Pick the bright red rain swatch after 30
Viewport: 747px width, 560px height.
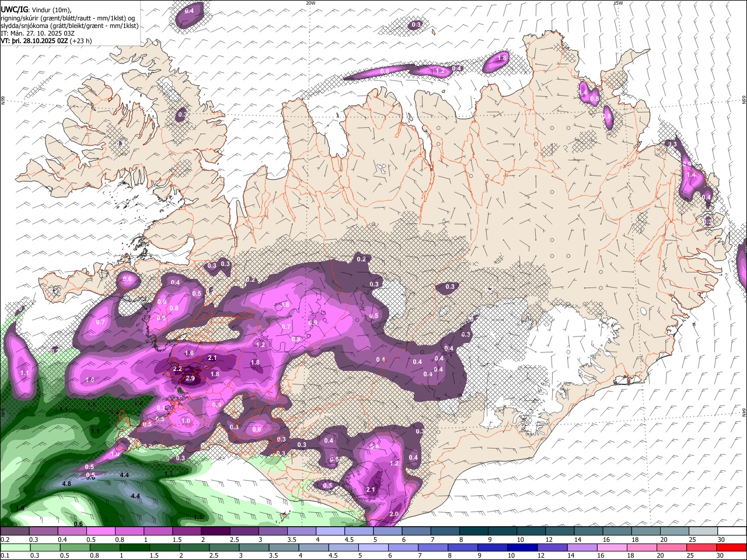pos(731,547)
